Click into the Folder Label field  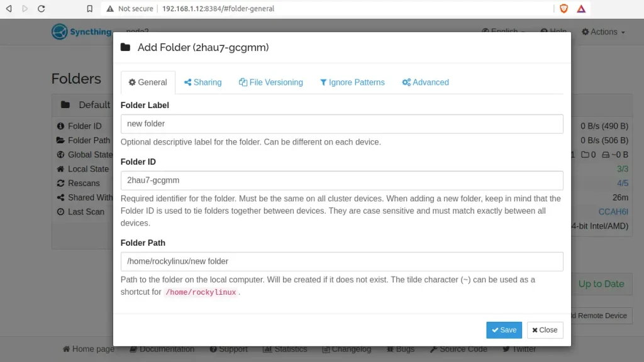341,124
